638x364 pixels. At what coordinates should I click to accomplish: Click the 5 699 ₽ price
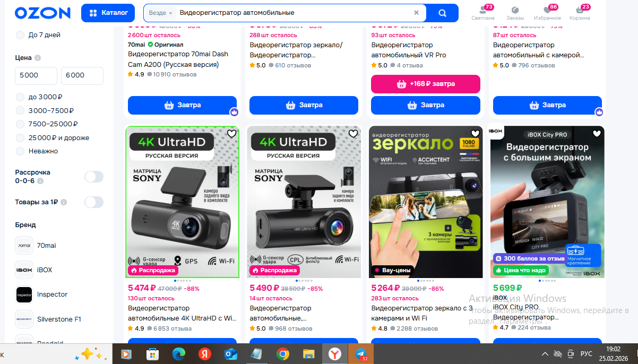(508, 288)
